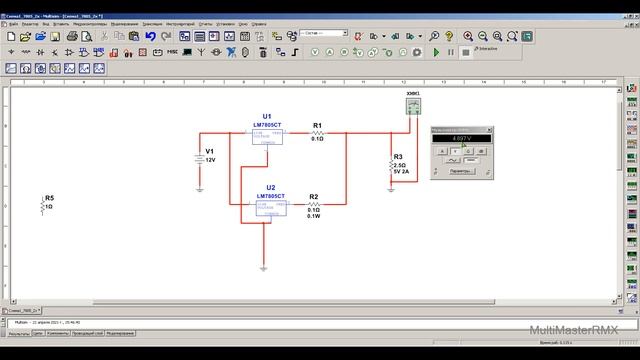
Task: Select the V1 12V battery source
Action: pos(200,159)
